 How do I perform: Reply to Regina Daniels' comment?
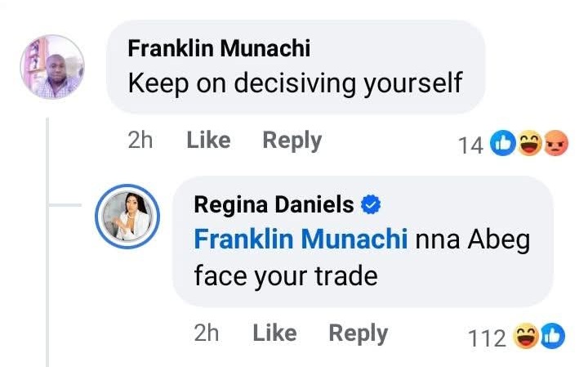coord(358,333)
